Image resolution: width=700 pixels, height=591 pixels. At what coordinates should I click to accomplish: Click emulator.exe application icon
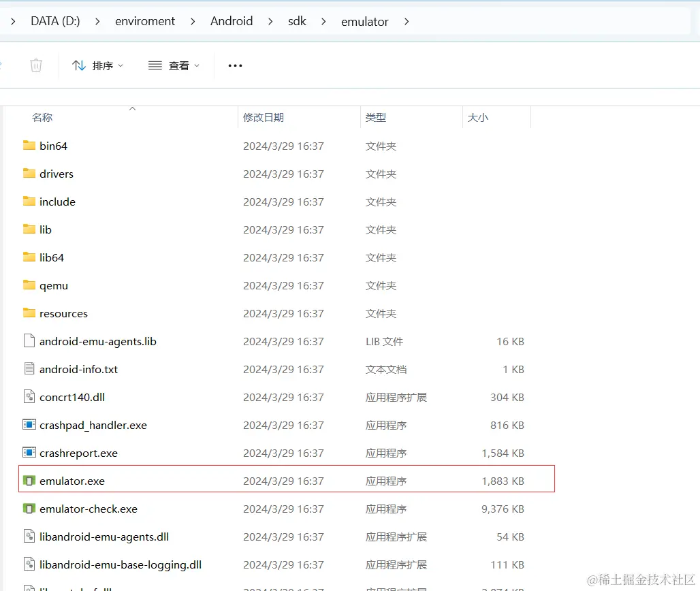tap(29, 480)
